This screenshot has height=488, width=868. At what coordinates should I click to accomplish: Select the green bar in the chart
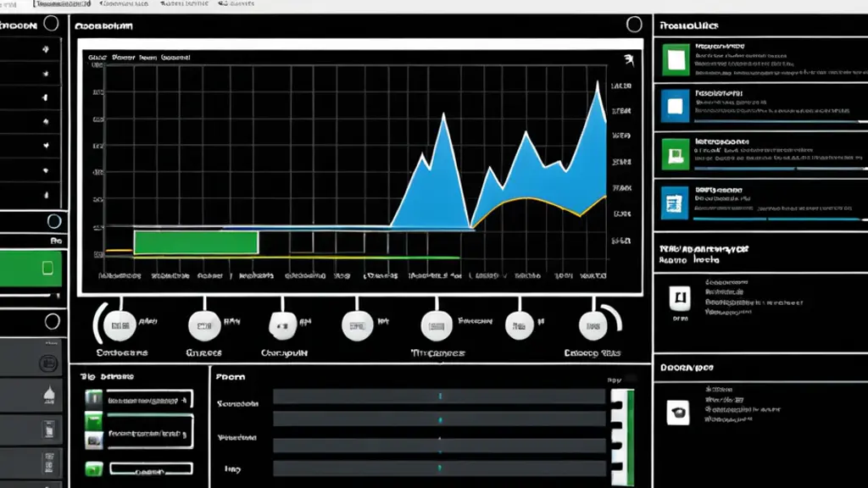coord(196,242)
